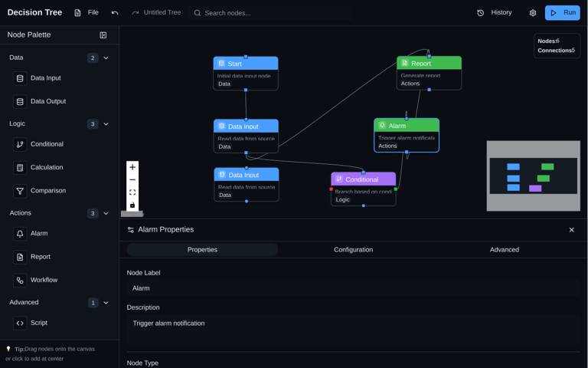This screenshot has height=368, width=588.
Task: Open the File menu
Action: click(87, 13)
